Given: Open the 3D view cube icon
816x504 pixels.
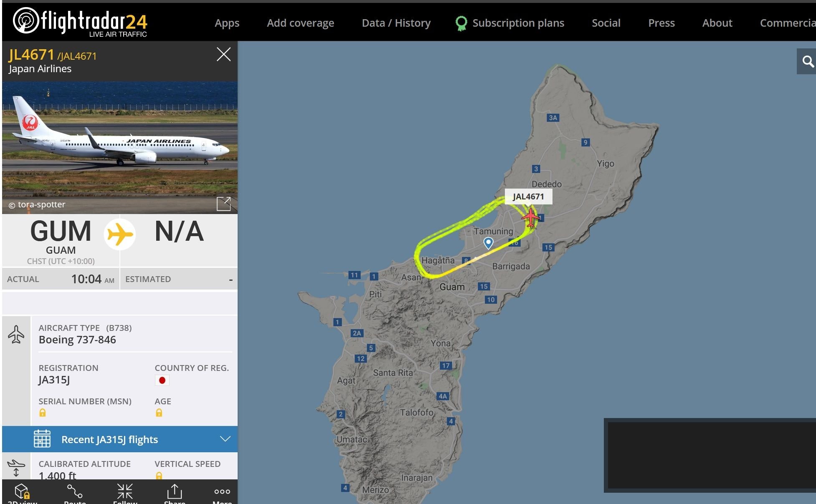Looking at the screenshot, I should [22, 492].
